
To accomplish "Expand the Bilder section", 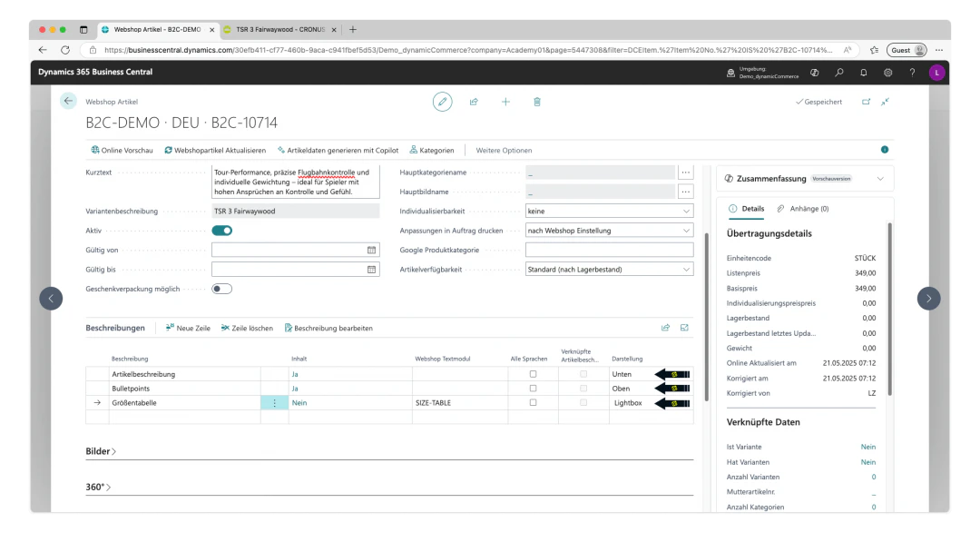I will (101, 451).
